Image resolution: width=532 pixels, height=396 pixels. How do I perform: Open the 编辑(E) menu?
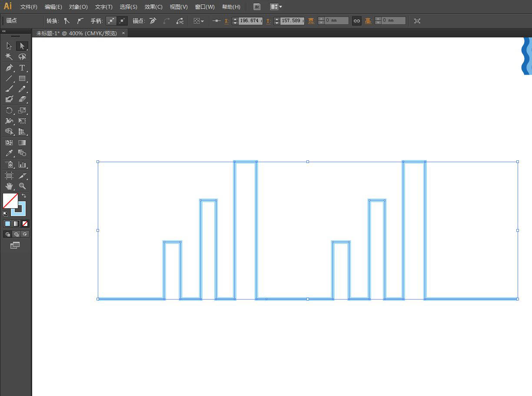(53, 7)
